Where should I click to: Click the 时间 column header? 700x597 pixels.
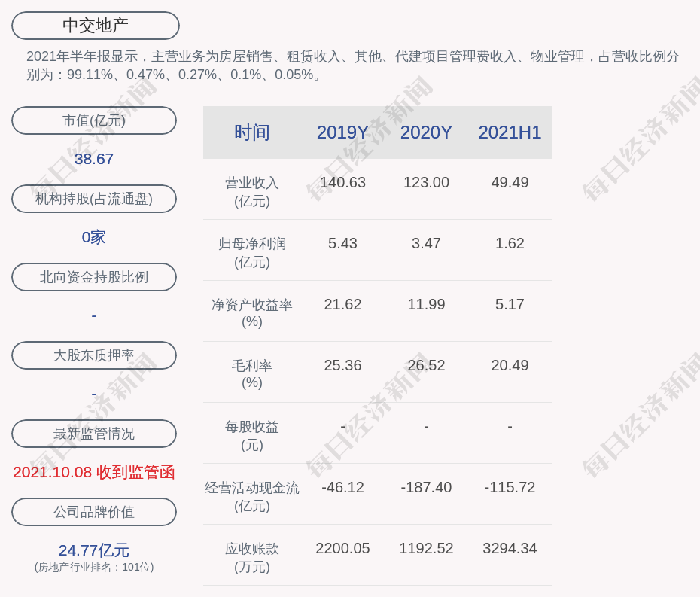(252, 132)
